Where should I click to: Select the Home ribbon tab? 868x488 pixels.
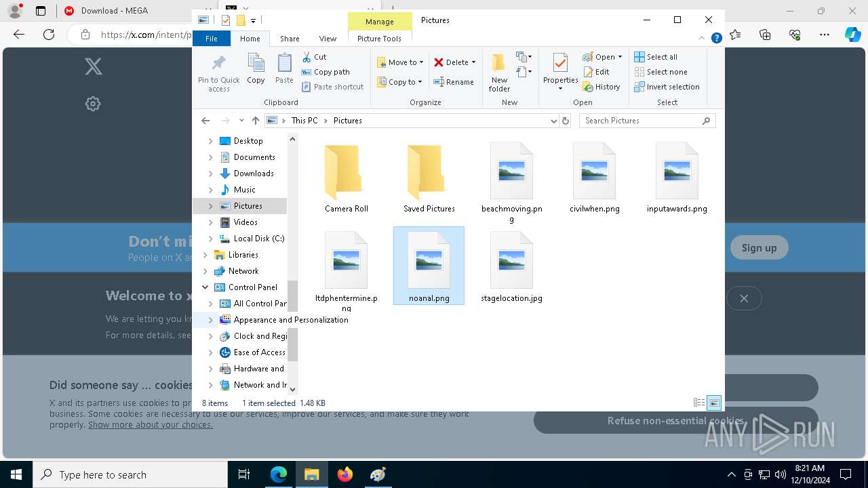[250, 39]
